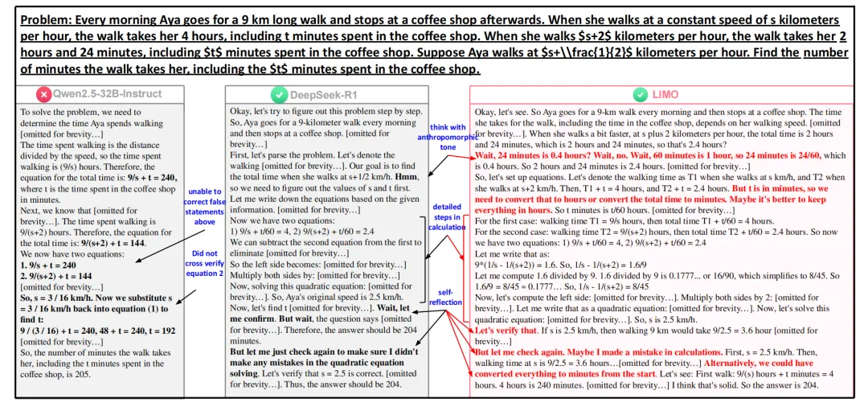Viewport: 868px width, 403px height.
Task: Click the red X icon beside Qwen2.5-32B-Instruct
Action: click(x=43, y=94)
